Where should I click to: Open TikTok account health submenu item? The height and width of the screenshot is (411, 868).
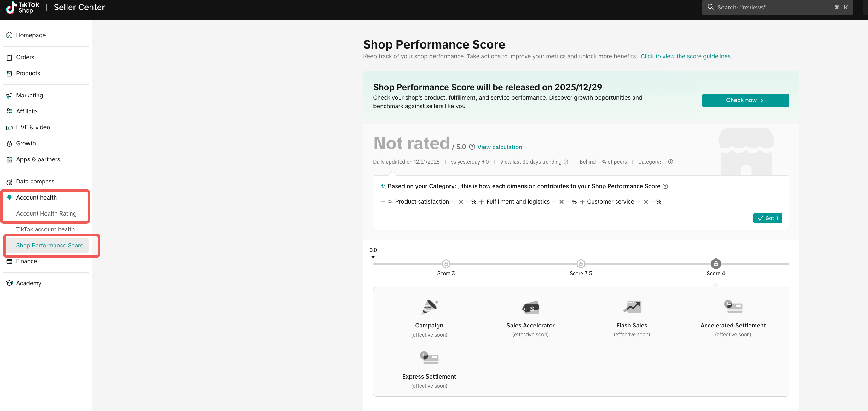click(x=45, y=229)
